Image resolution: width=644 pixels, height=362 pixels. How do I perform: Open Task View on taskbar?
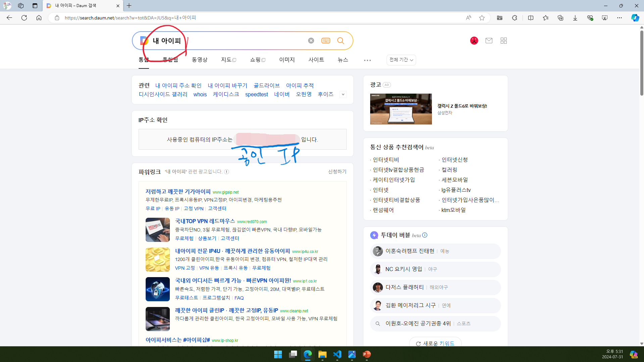tap(293, 354)
